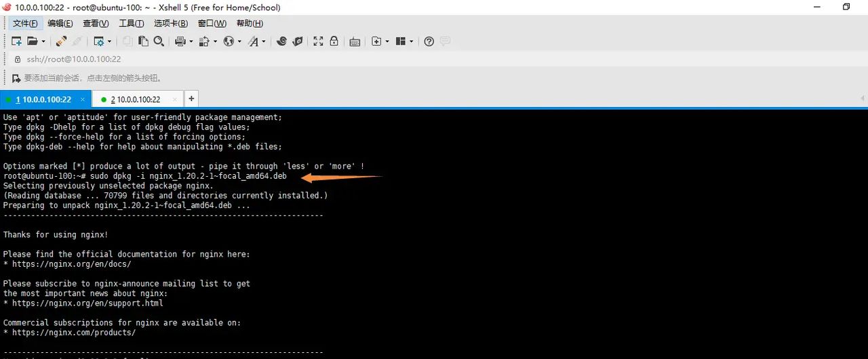Click the '(Reading database ... 70799 files' line
This screenshot has width=868, height=359.
point(165,196)
